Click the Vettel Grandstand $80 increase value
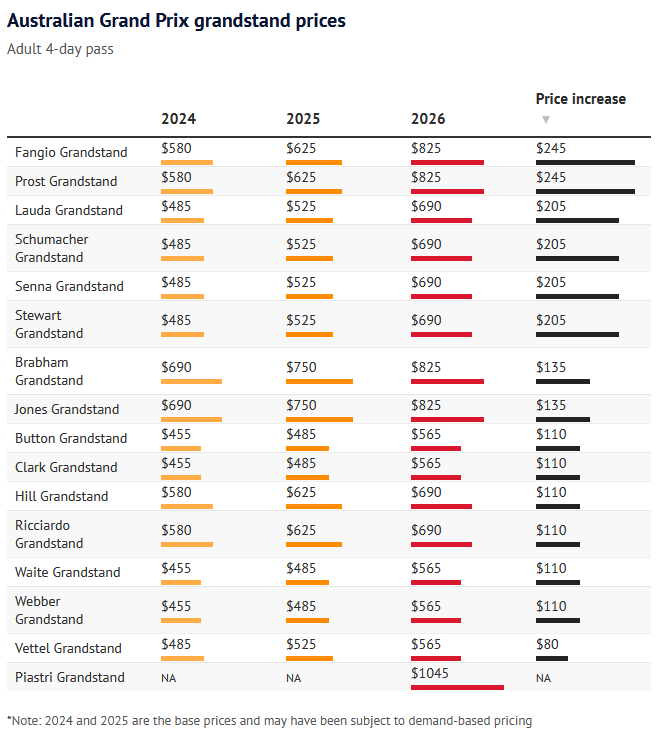 548,644
